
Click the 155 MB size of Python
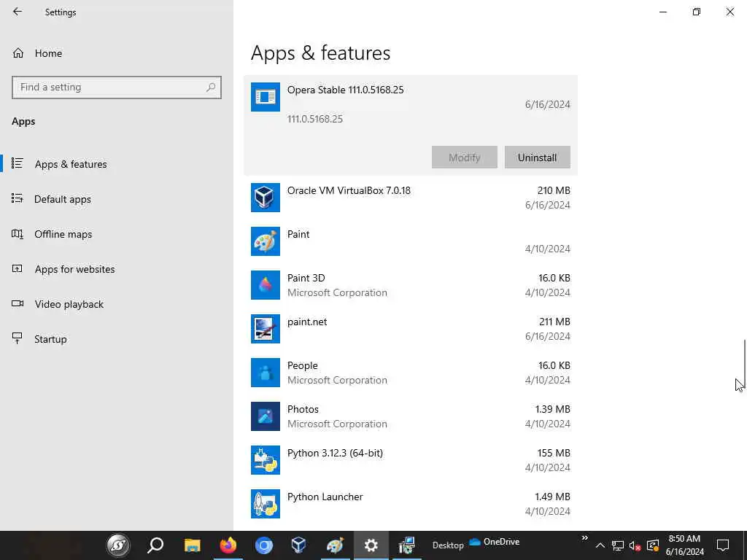554,454
